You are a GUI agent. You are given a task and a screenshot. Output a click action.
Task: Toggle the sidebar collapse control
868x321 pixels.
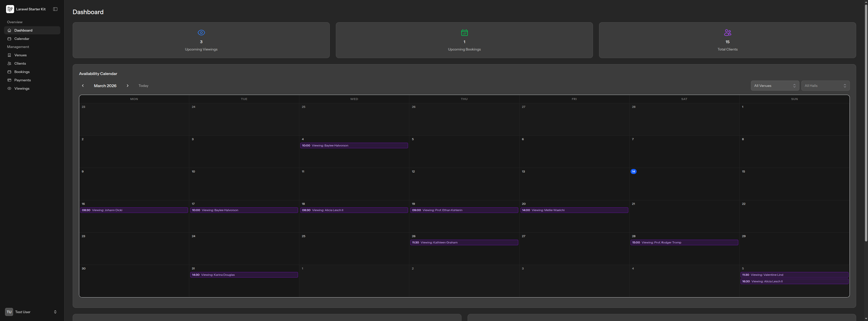[x=55, y=9]
